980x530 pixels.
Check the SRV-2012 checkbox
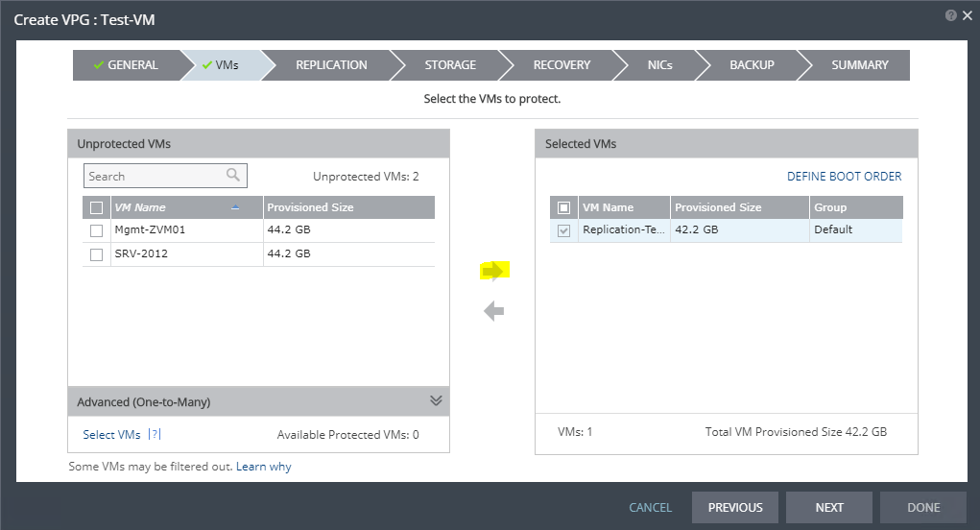point(96,254)
